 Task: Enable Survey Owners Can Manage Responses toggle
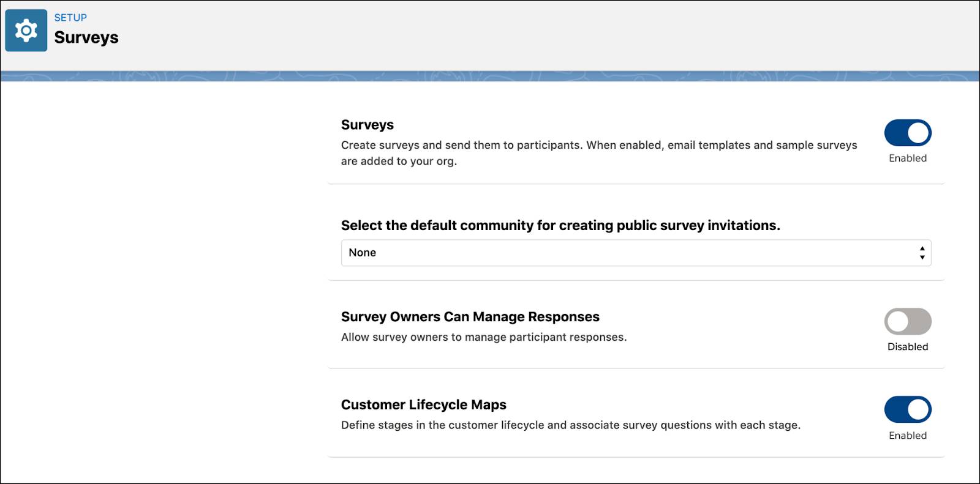[x=908, y=321]
